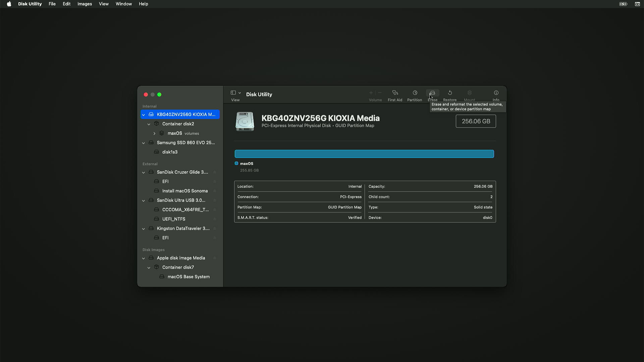Collapse Container disk2 in sidebar

(x=149, y=124)
